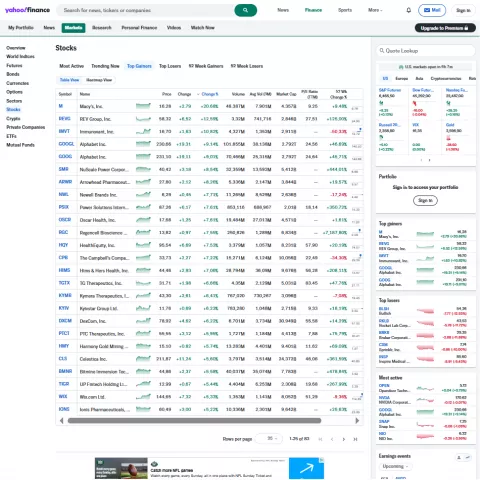Select the 52 Week Losers tab

click(247, 66)
